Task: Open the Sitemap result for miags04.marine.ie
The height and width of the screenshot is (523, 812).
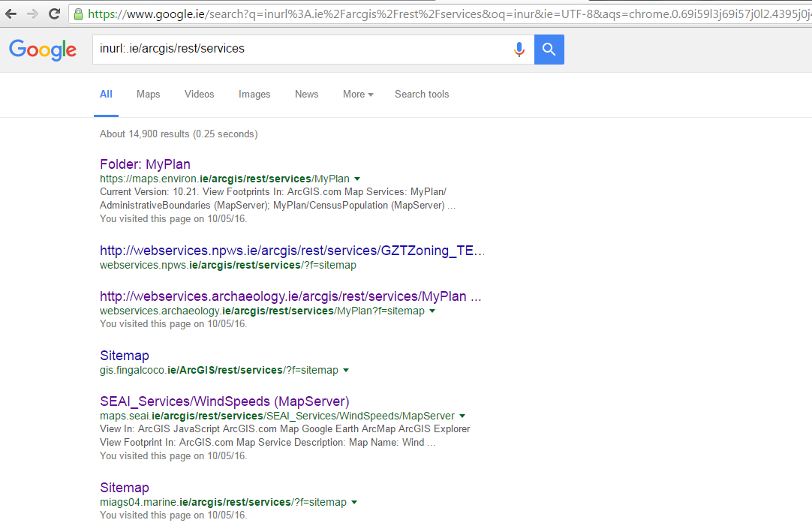Action: pos(125,488)
